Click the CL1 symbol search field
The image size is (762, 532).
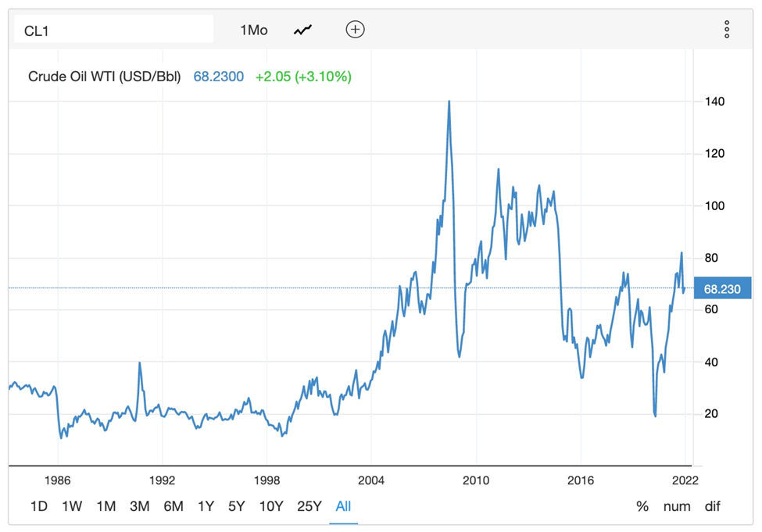[x=114, y=30]
